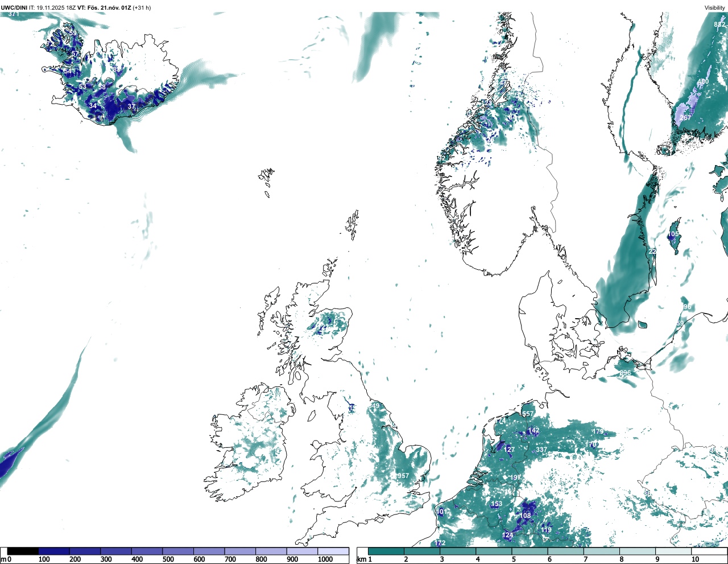Click the 'km 1' label on the kilometre scale
728x564 pixels.
364,559
